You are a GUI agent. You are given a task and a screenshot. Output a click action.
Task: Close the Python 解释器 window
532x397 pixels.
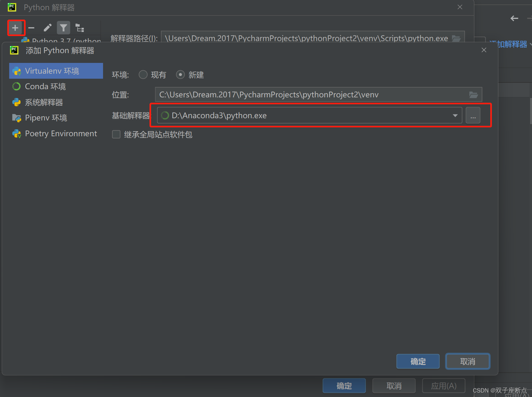click(460, 7)
